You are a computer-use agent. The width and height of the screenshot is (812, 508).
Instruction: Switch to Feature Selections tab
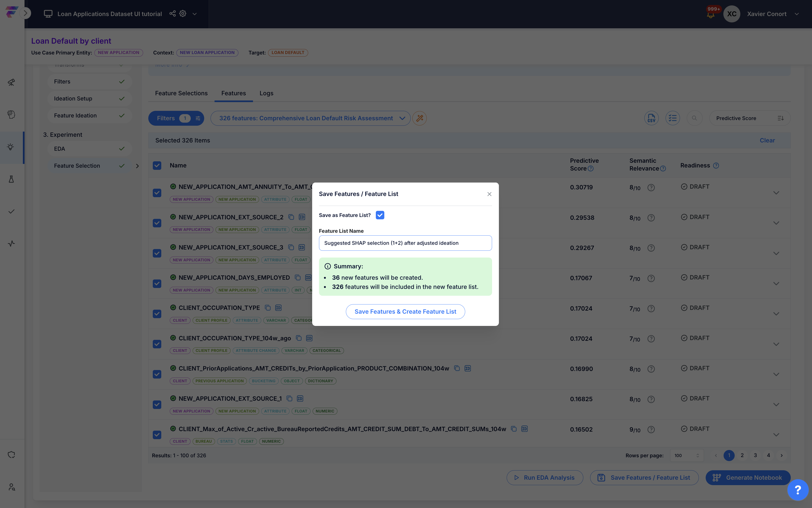[x=181, y=93]
